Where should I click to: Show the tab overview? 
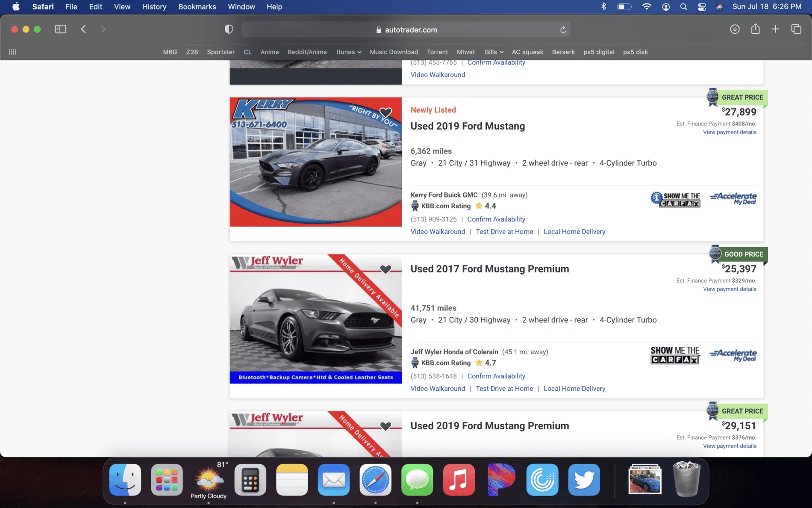tap(796, 29)
